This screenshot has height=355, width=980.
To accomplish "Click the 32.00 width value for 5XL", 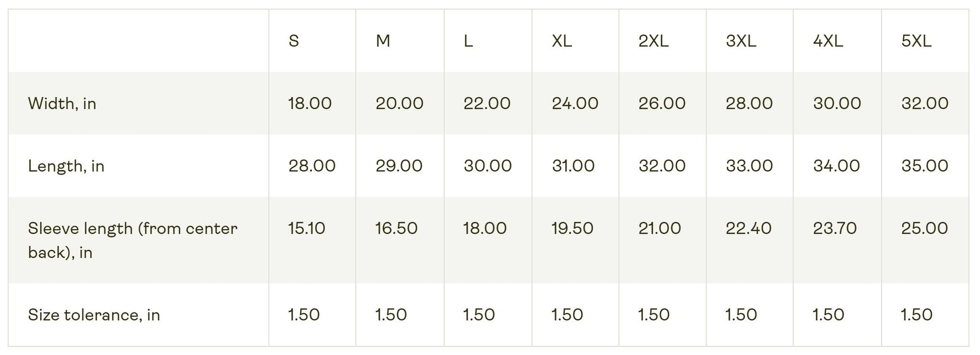I will (x=925, y=103).
